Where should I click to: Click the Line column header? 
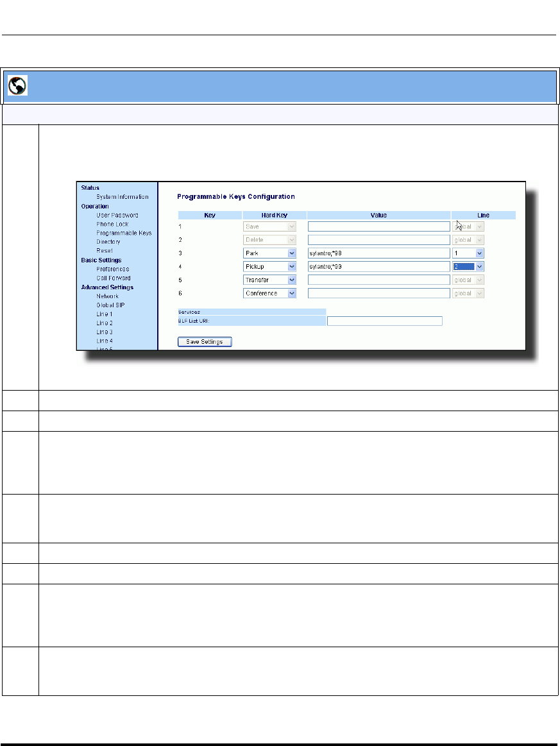pyautogui.click(x=484, y=216)
